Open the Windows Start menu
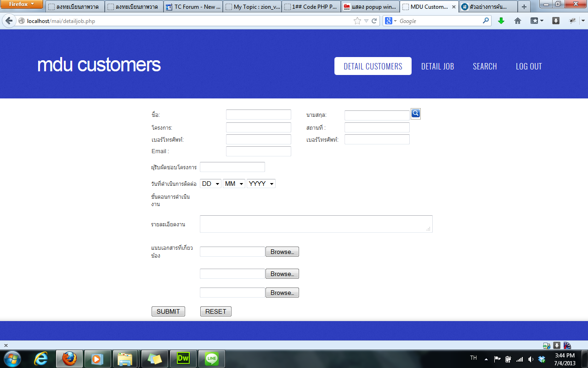This screenshot has height=368, width=588. (12, 359)
